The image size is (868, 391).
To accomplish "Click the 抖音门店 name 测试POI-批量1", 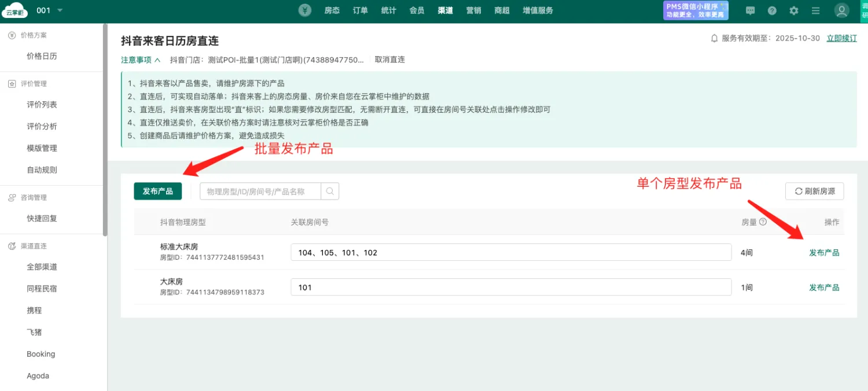I will pyautogui.click(x=286, y=60).
